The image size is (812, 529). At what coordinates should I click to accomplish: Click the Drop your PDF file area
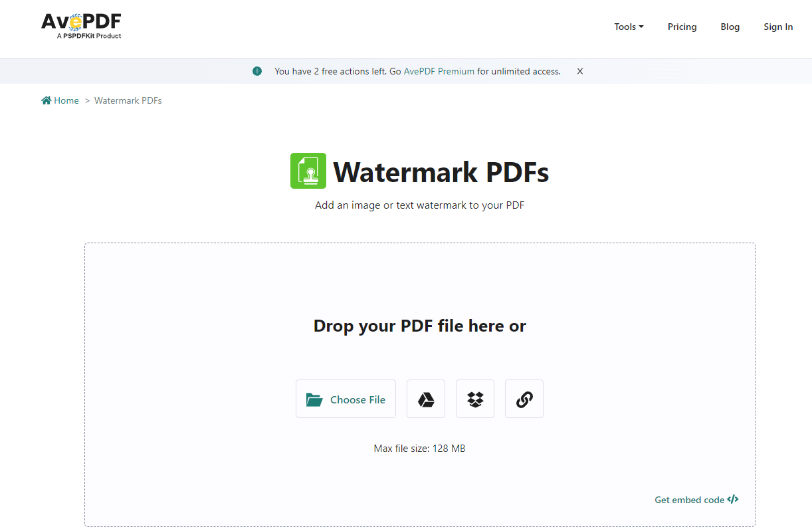[420, 385]
